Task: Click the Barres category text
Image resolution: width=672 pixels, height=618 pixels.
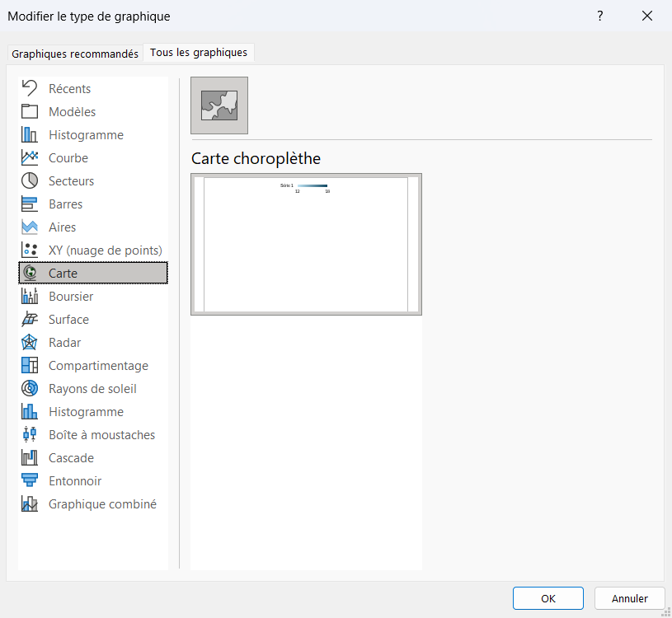Action: pyautogui.click(x=66, y=204)
